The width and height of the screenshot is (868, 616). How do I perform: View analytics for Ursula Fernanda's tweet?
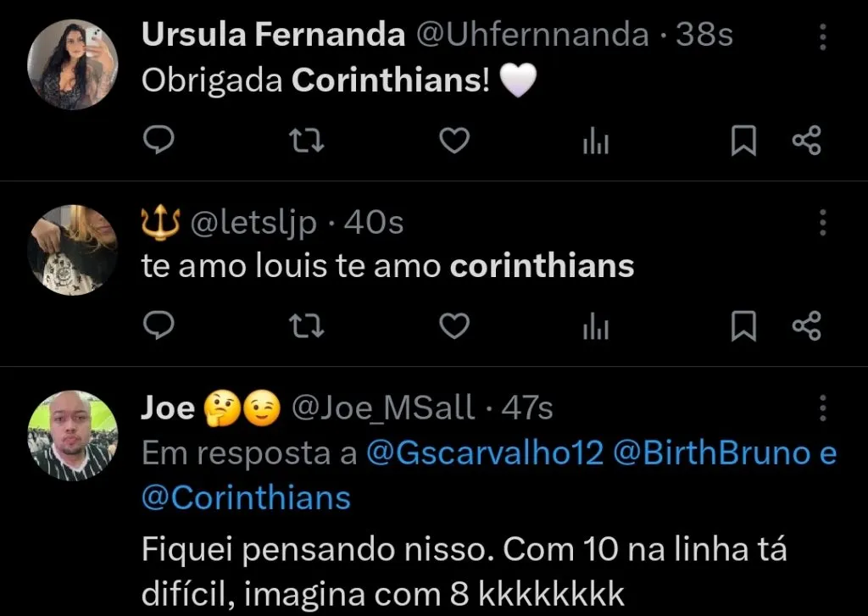coord(596,141)
